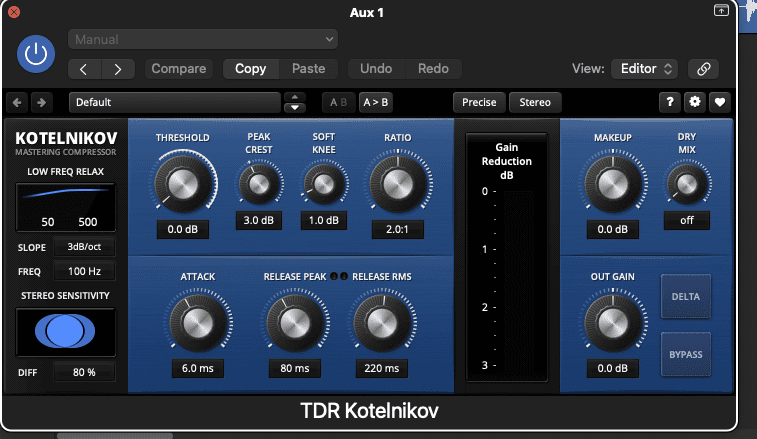This screenshot has width=757, height=439.
Task: Click the link chain icon
Action: tap(703, 69)
